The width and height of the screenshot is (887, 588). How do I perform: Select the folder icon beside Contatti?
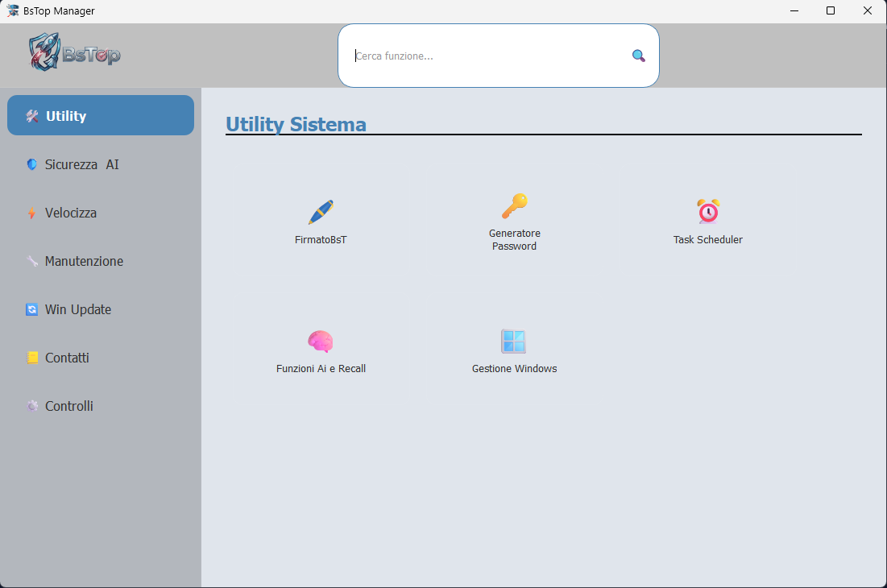click(31, 357)
